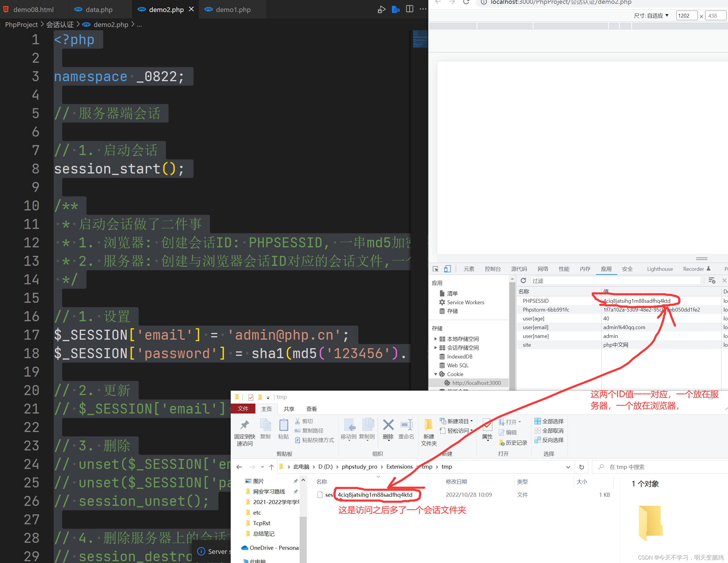Expand the 本地存储空间 tree node

pyautogui.click(x=435, y=339)
